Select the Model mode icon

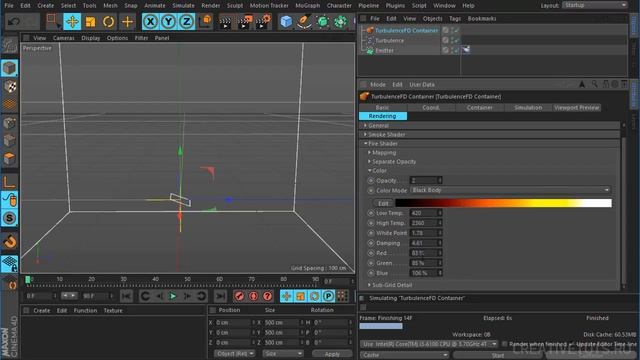click(x=9, y=68)
